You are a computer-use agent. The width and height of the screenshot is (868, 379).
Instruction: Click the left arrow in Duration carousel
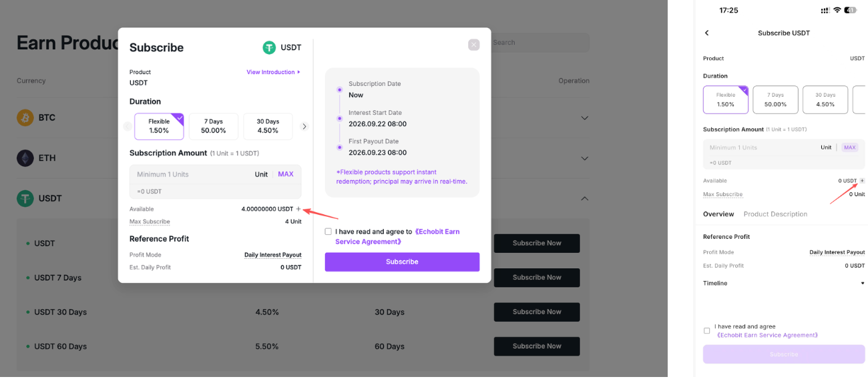tap(128, 126)
